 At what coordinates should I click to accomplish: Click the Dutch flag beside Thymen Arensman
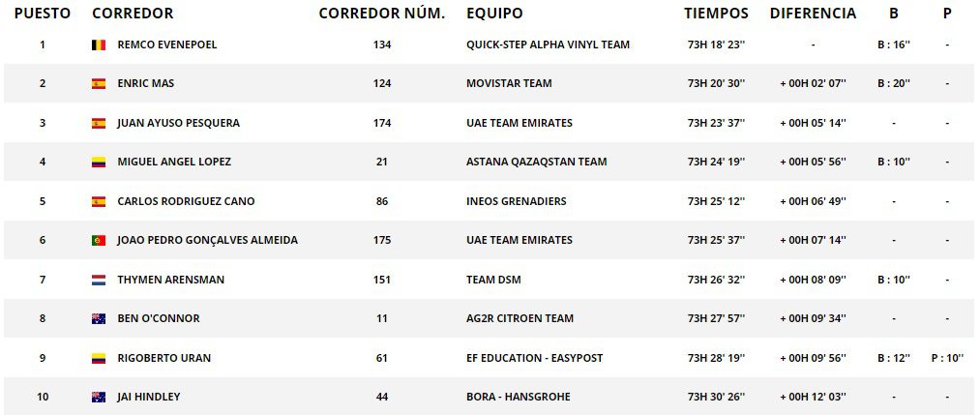coord(99,281)
